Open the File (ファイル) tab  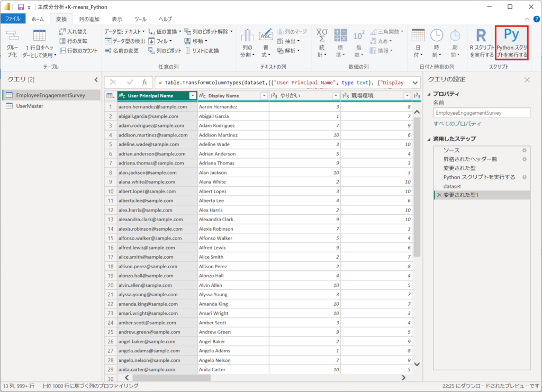point(13,19)
